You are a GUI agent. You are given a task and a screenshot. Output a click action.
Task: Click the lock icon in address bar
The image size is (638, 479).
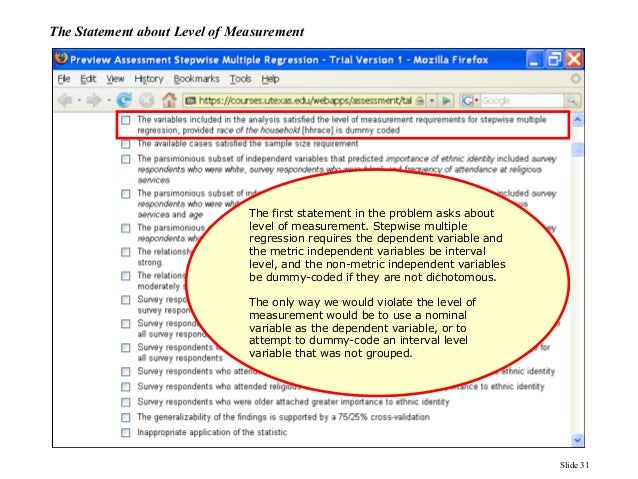(x=420, y=101)
